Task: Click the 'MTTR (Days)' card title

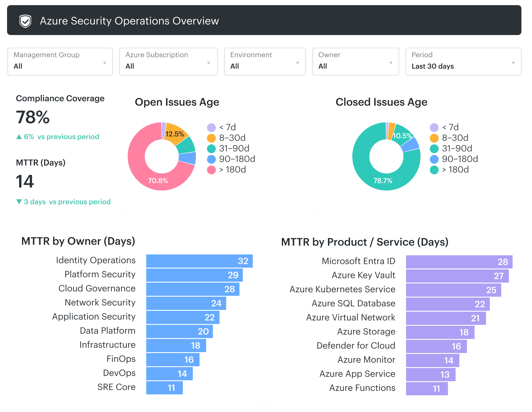Action: [41, 163]
